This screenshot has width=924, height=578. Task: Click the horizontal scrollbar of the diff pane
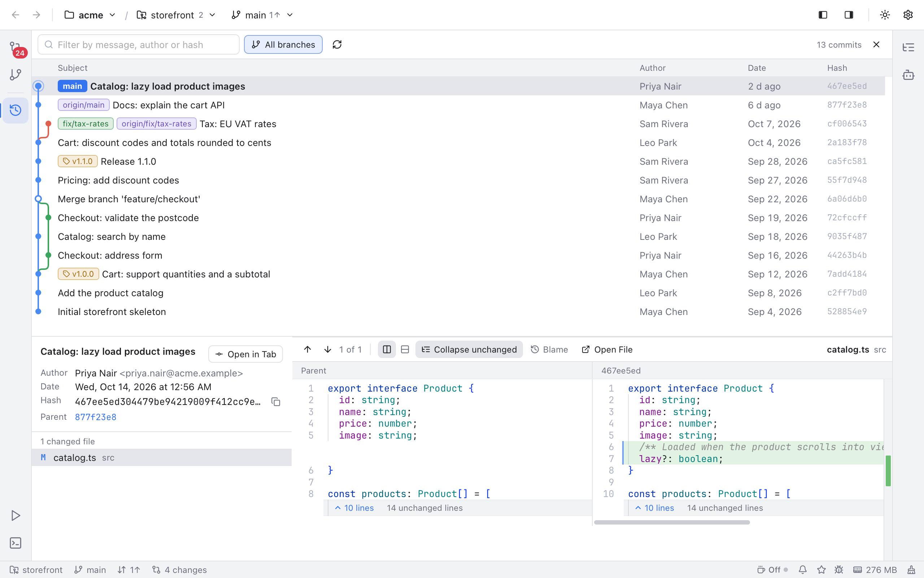pyautogui.click(x=672, y=522)
